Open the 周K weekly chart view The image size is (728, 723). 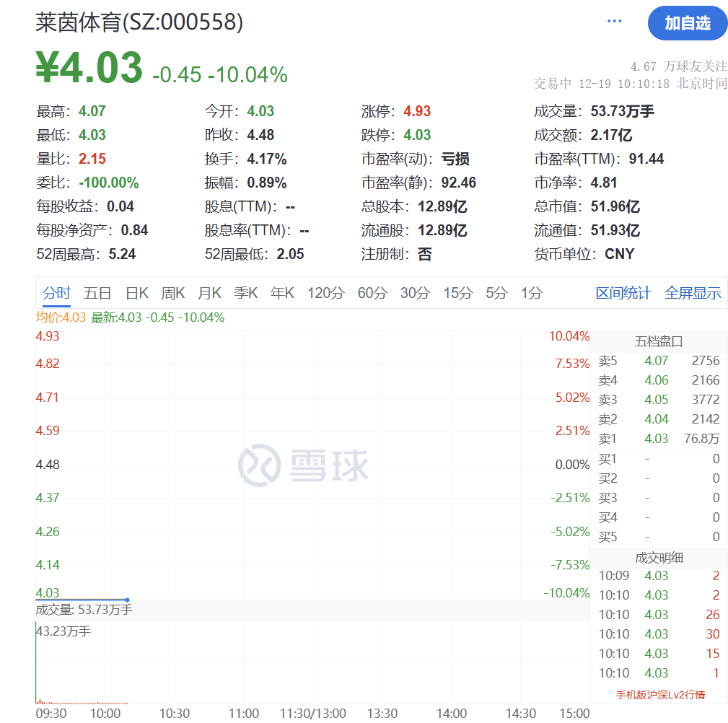pyautogui.click(x=173, y=293)
